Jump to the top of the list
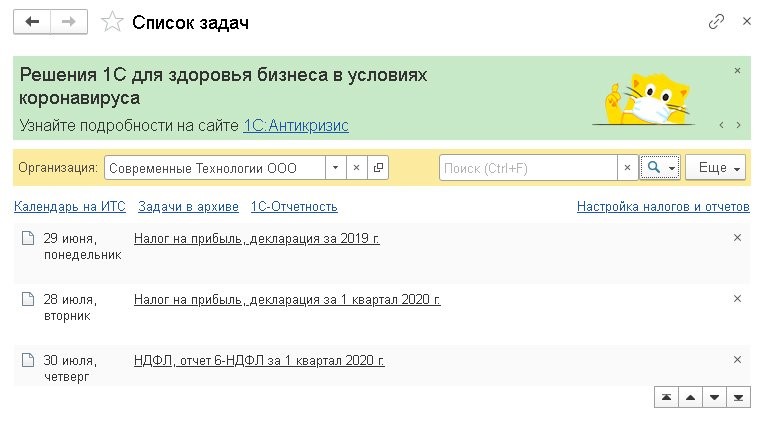772x421 pixels. pos(665,397)
